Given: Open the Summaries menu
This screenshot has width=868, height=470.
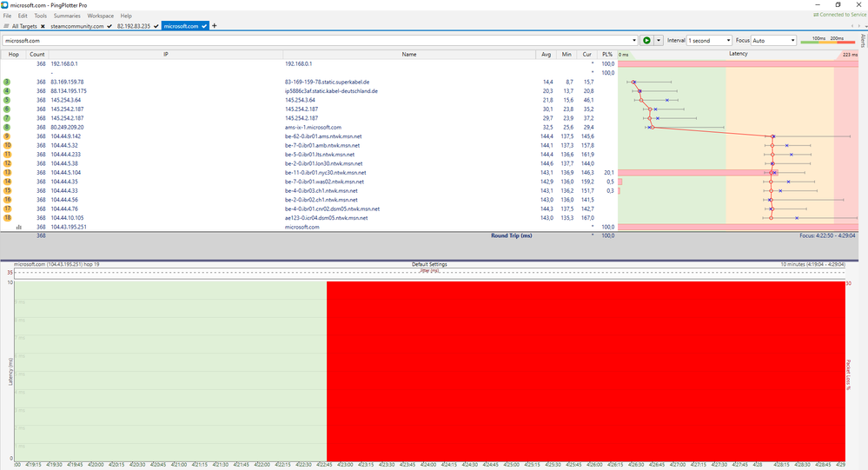Looking at the screenshot, I should click(67, 16).
